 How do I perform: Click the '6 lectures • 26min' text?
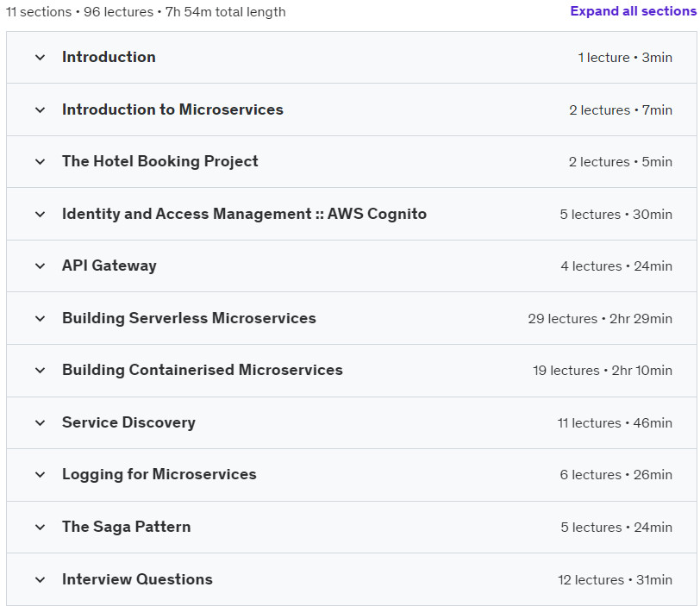[616, 474]
